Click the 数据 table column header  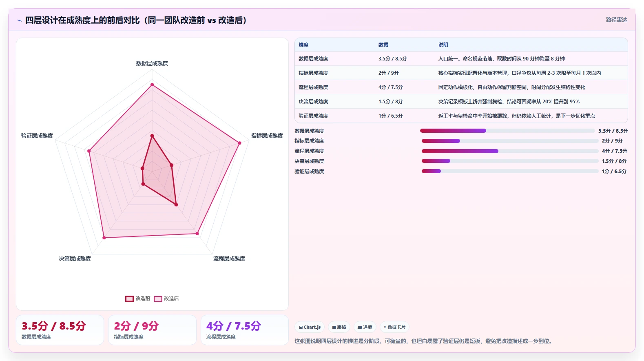click(x=383, y=45)
